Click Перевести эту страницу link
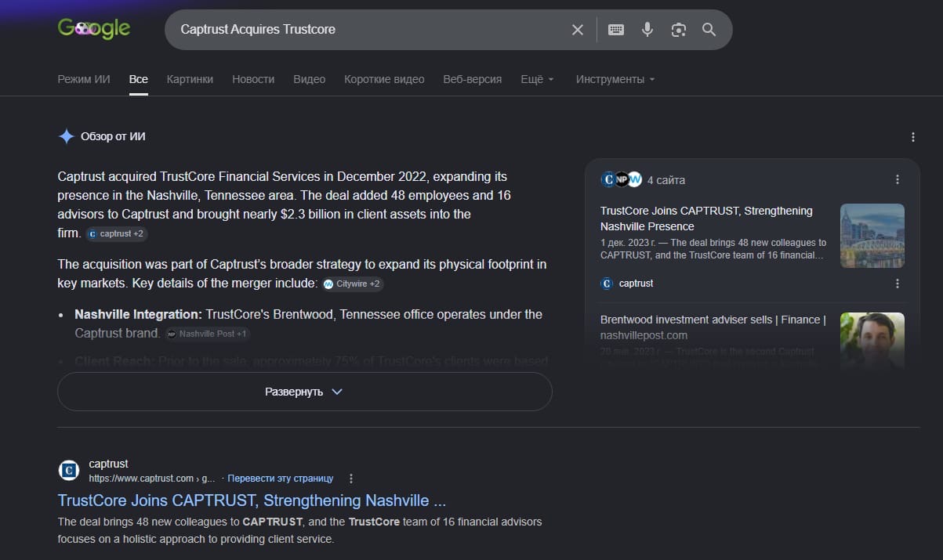 tap(281, 478)
